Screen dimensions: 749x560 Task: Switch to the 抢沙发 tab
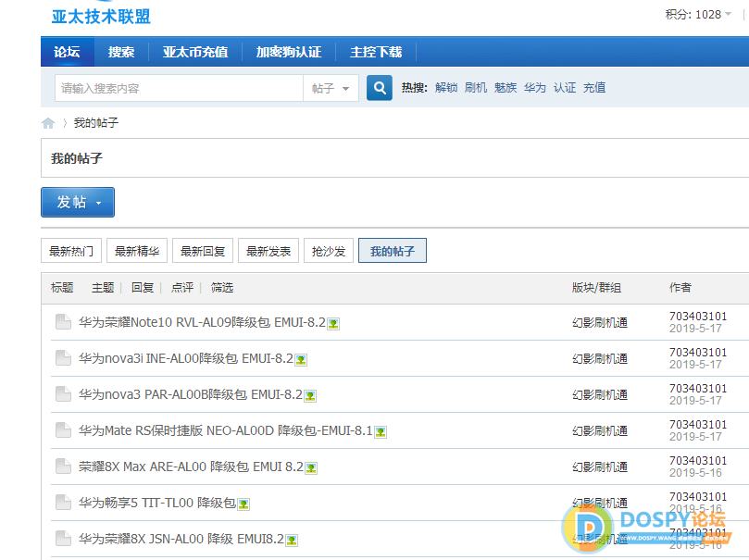point(329,251)
